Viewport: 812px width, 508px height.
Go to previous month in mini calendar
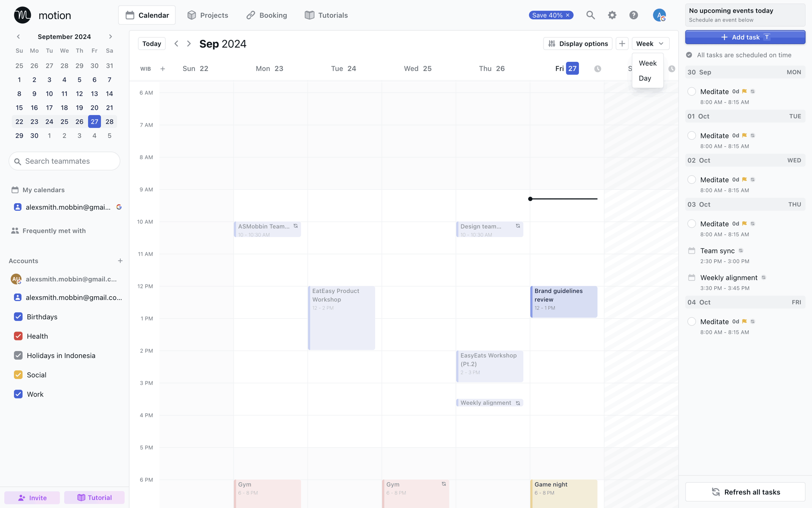[19, 37]
